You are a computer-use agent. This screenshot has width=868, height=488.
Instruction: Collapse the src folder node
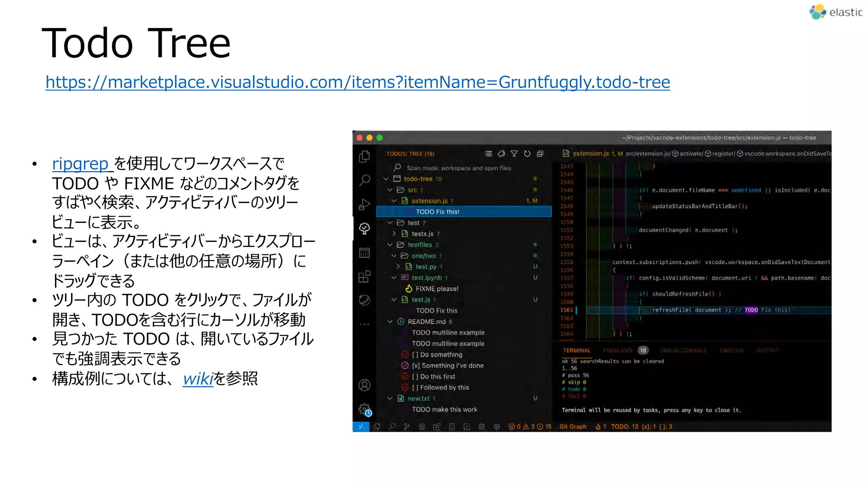click(390, 190)
